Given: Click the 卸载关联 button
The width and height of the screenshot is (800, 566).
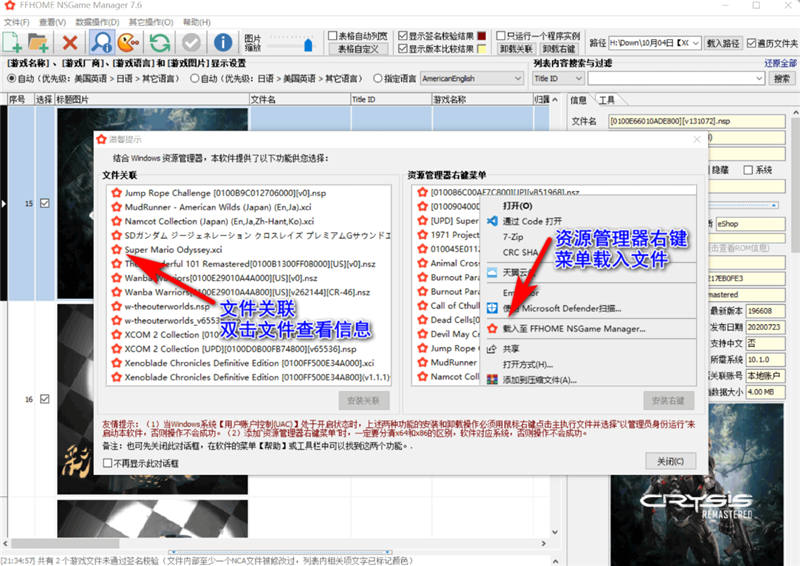Looking at the screenshot, I should (x=516, y=49).
